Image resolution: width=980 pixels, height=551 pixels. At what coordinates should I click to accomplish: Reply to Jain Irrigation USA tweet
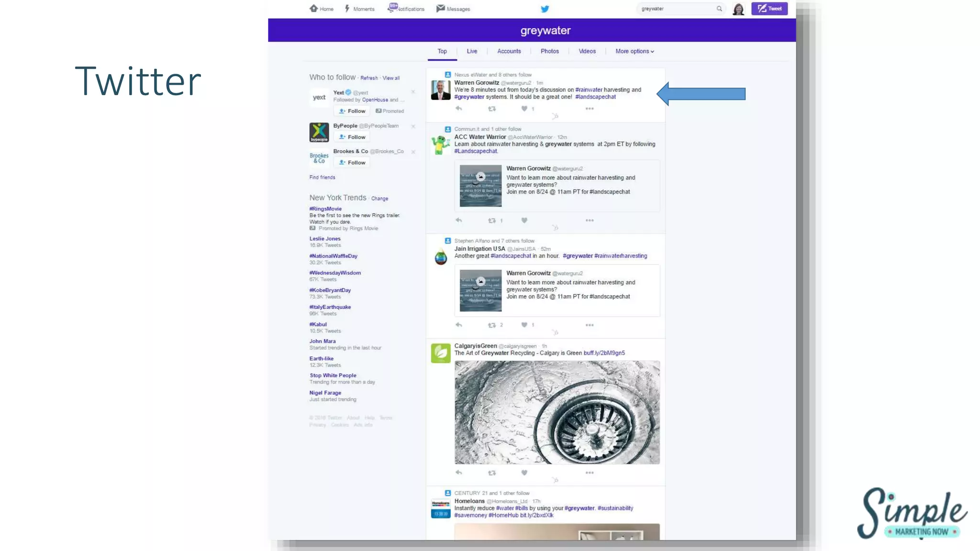(x=458, y=325)
